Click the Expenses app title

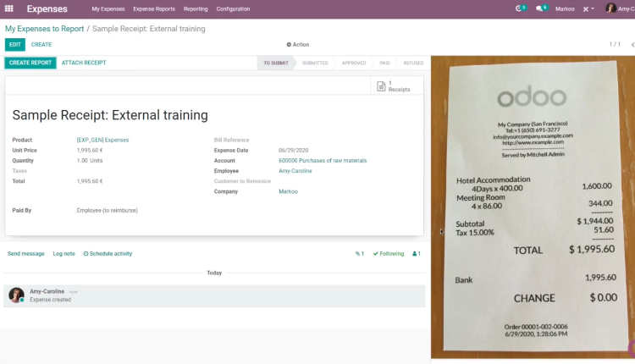coord(47,9)
